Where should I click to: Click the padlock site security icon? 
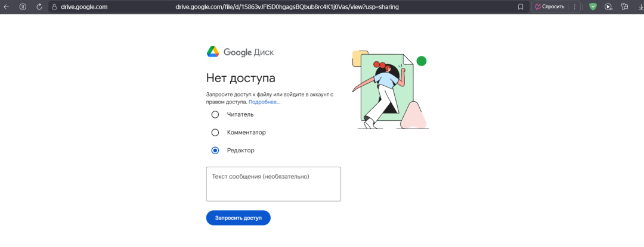54,7
